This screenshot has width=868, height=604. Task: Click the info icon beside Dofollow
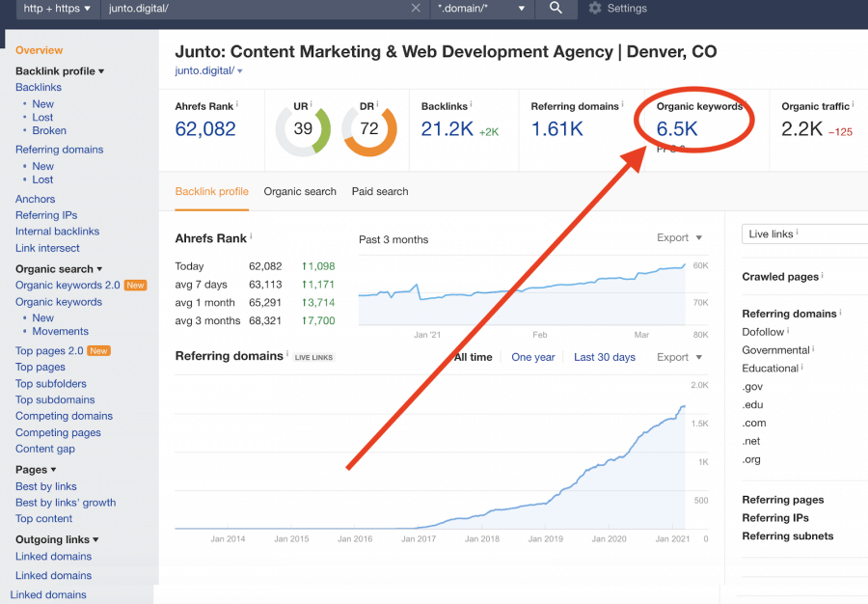pos(788,331)
